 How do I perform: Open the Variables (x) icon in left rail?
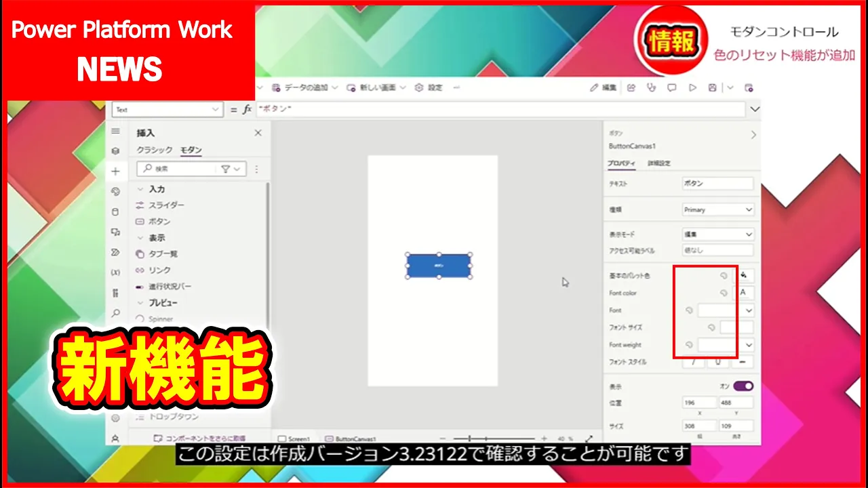[115, 272]
